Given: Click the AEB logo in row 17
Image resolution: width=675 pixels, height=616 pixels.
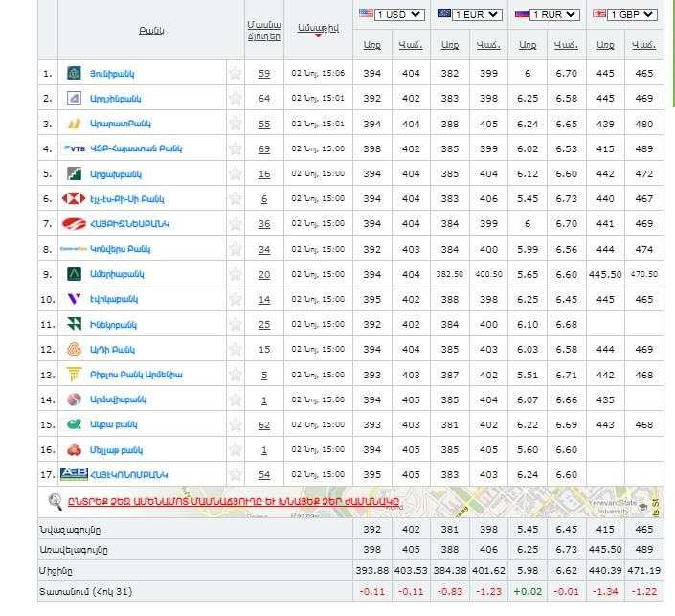Looking at the screenshot, I should 75,473.
